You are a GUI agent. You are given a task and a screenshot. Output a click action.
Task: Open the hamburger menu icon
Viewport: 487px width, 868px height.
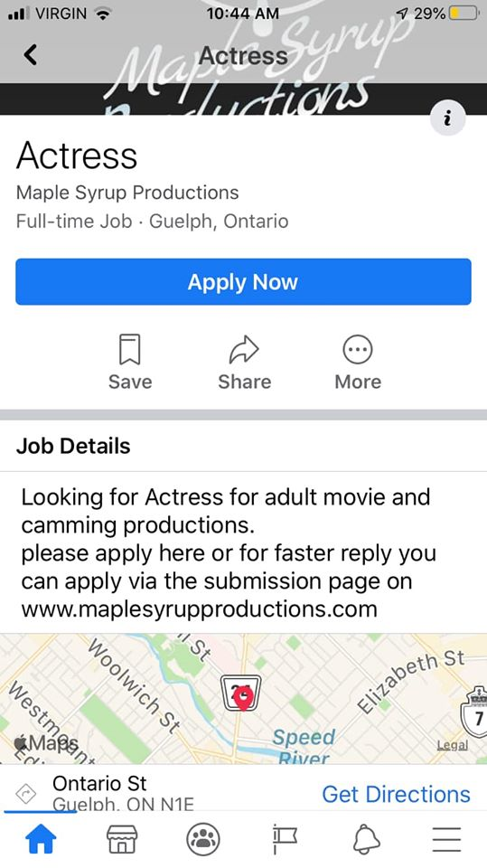tap(446, 839)
